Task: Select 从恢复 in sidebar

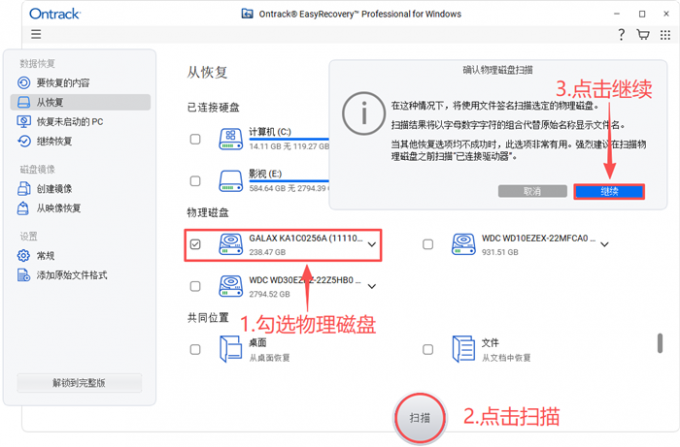Action: (81, 102)
